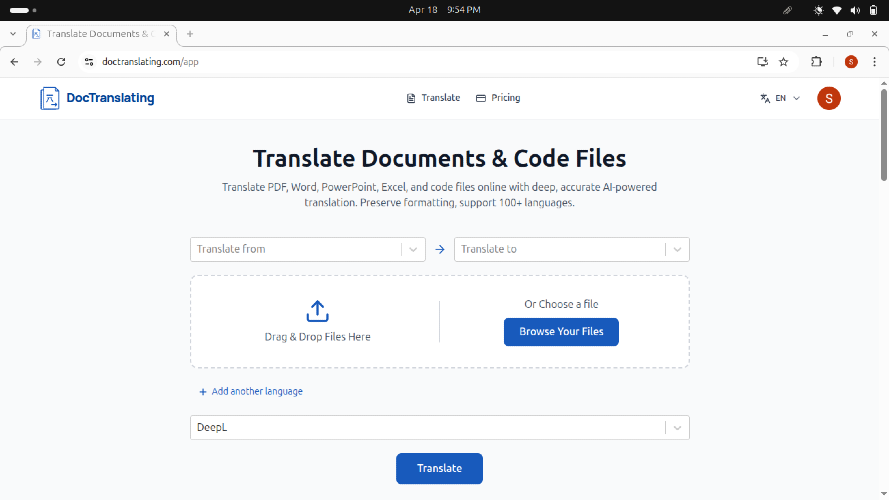
Task: Click the upload arrow icon
Action: 318,311
